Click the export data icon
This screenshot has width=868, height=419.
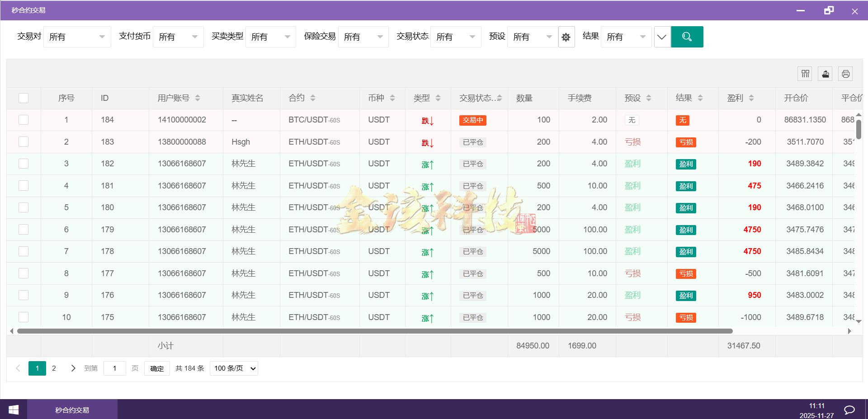click(x=825, y=74)
